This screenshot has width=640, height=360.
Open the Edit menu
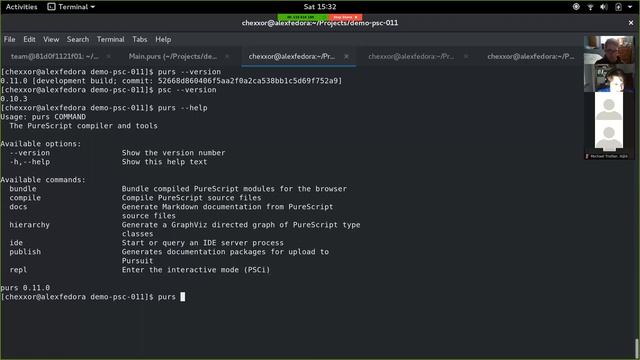click(x=29, y=39)
